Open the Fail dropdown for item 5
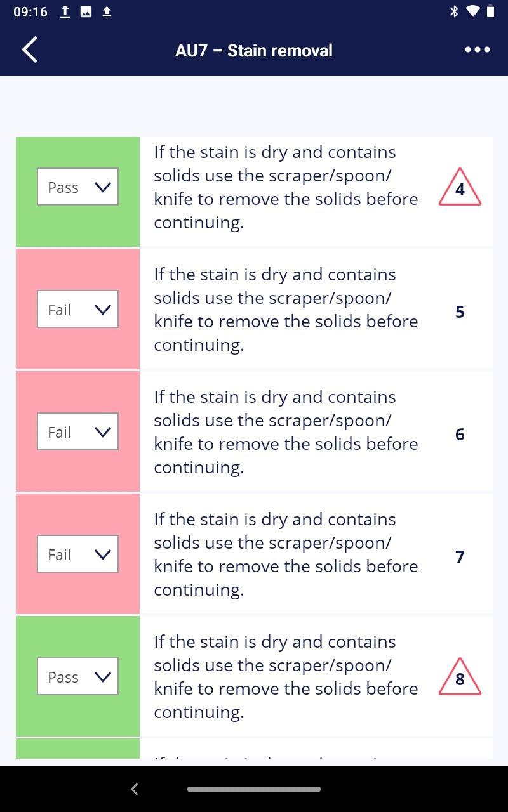This screenshot has width=508, height=812. click(77, 310)
